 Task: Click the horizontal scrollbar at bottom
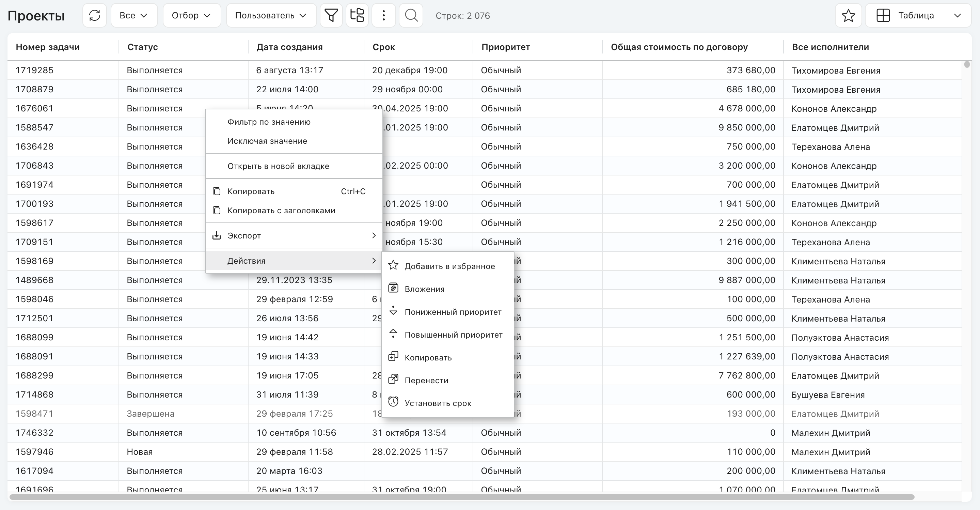tap(462, 497)
